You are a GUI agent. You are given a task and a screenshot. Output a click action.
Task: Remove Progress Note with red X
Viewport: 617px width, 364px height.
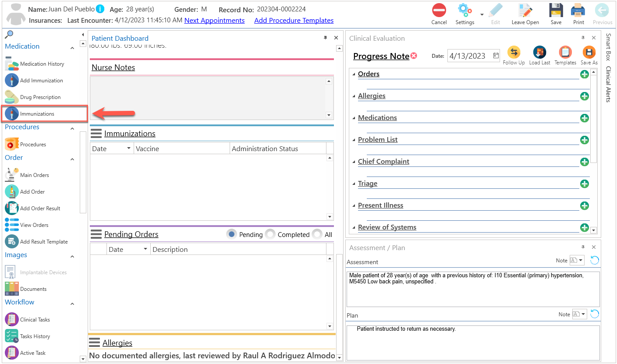tap(414, 56)
